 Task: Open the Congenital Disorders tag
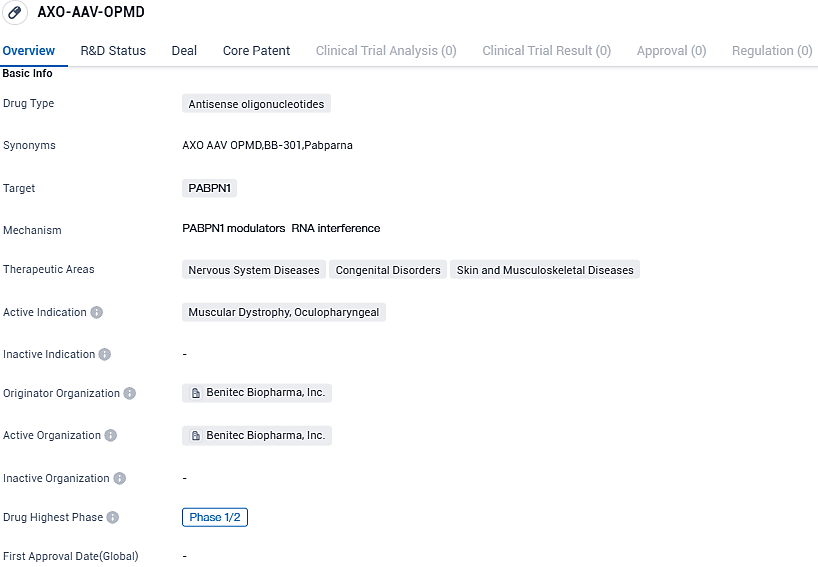388,270
